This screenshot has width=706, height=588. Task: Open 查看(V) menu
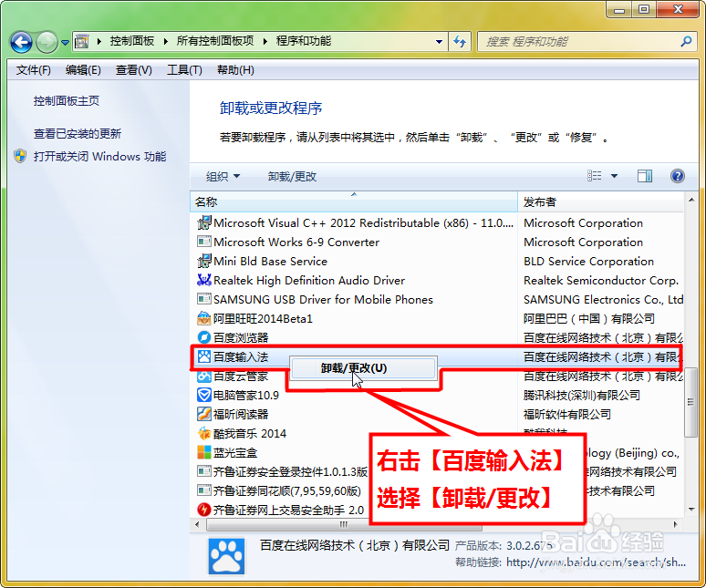point(134,70)
